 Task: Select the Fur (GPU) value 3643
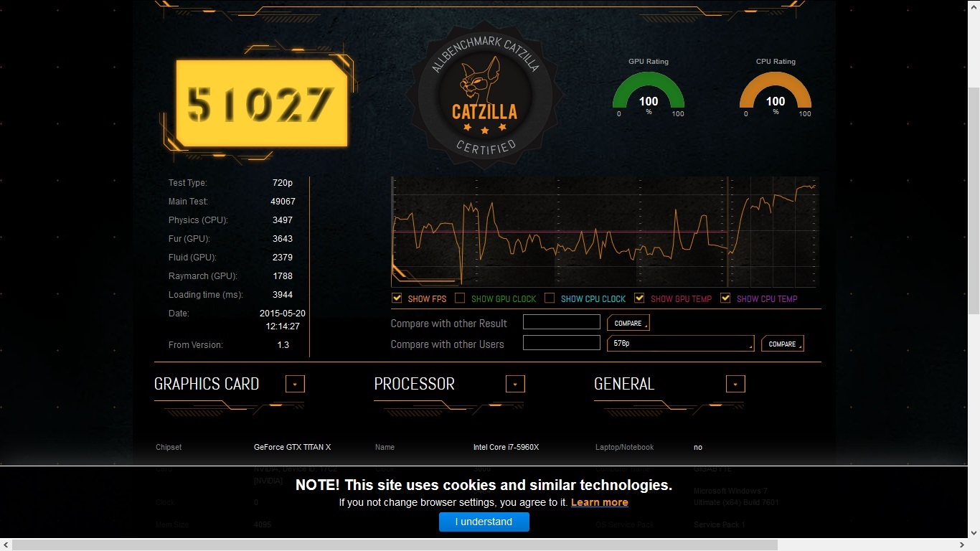click(x=283, y=239)
